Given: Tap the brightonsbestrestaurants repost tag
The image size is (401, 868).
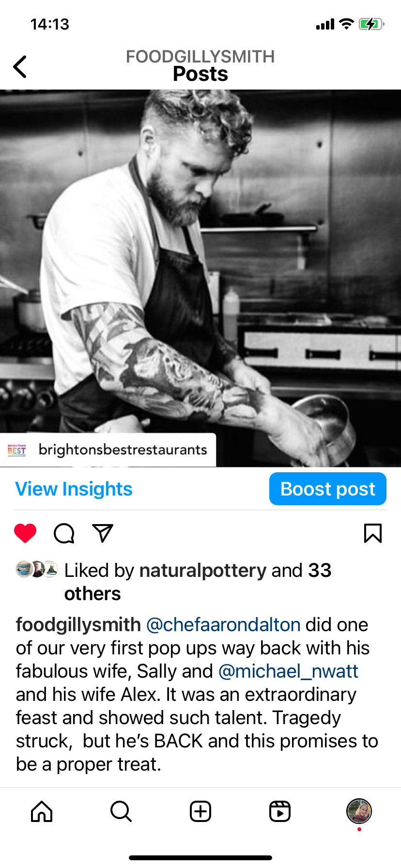Looking at the screenshot, I should click(x=108, y=449).
